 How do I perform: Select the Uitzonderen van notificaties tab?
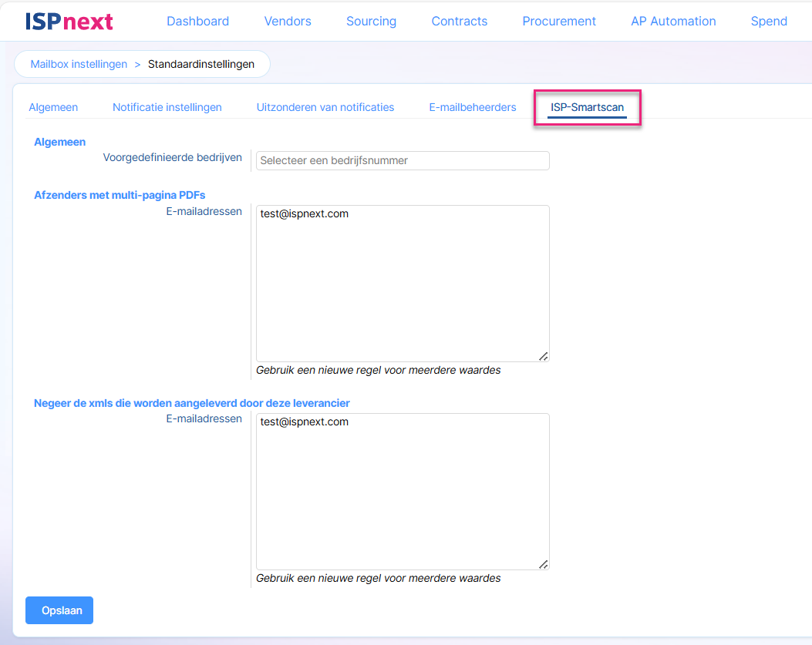coord(325,107)
